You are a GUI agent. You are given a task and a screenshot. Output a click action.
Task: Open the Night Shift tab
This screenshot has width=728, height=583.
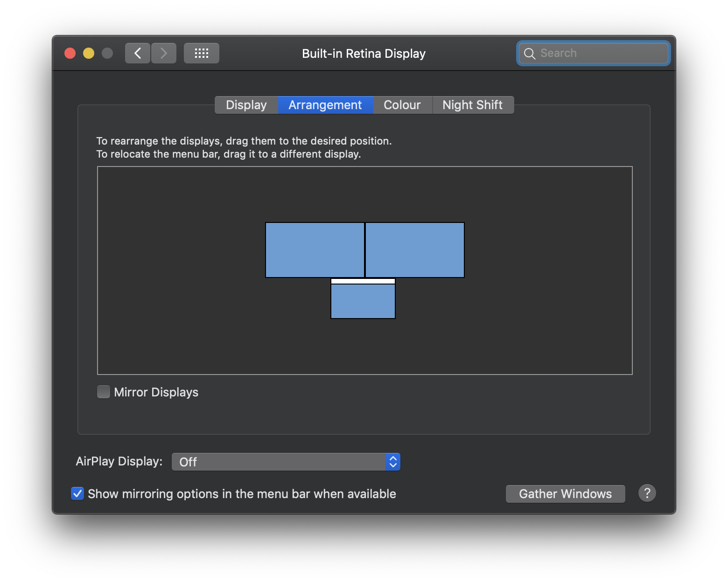[x=473, y=104]
